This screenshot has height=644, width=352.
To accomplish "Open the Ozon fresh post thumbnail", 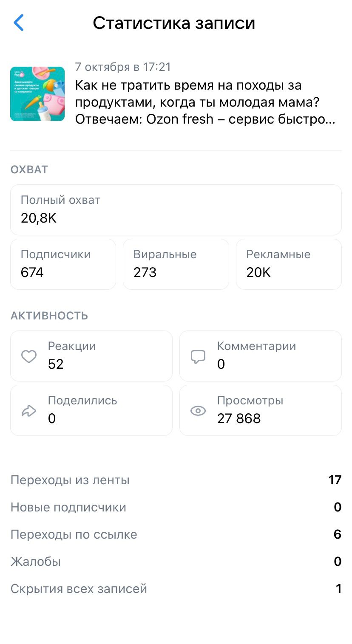I will pyautogui.click(x=37, y=94).
